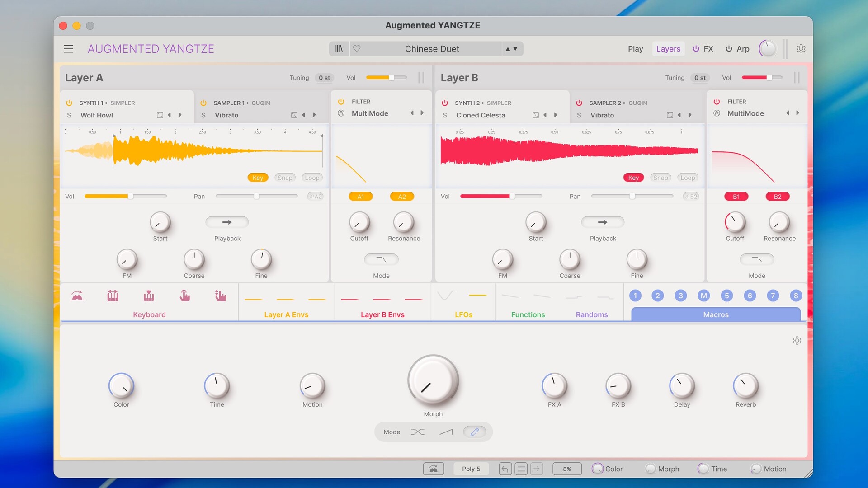
Task: Toggle the Arp power switch
Action: tap(729, 49)
